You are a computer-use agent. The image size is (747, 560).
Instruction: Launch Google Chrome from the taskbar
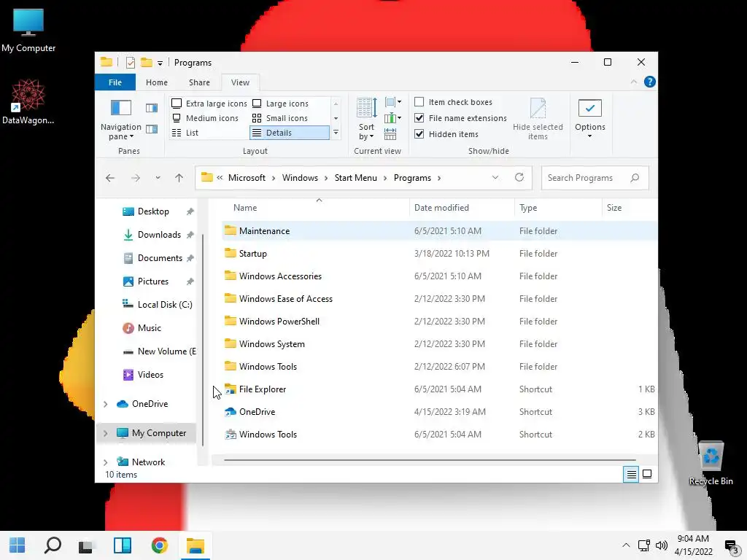160,545
